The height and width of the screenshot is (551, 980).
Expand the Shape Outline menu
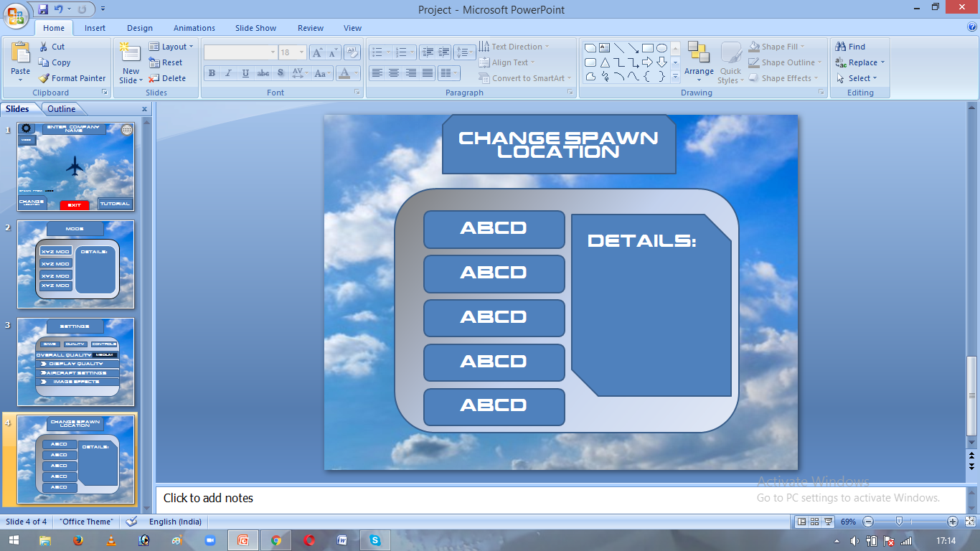point(784,62)
